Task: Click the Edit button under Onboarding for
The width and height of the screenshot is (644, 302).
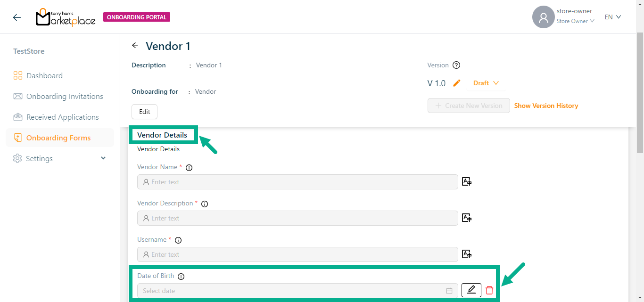Action: tap(144, 112)
